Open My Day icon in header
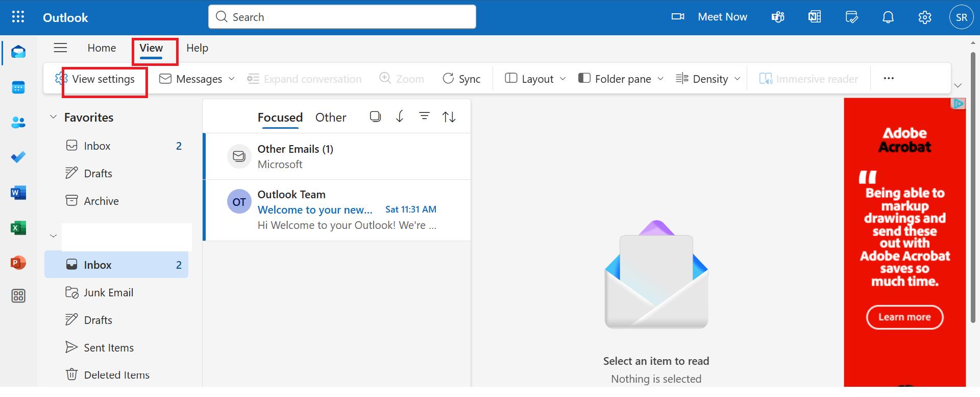Screen dimensions: 980x397 (x=851, y=17)
